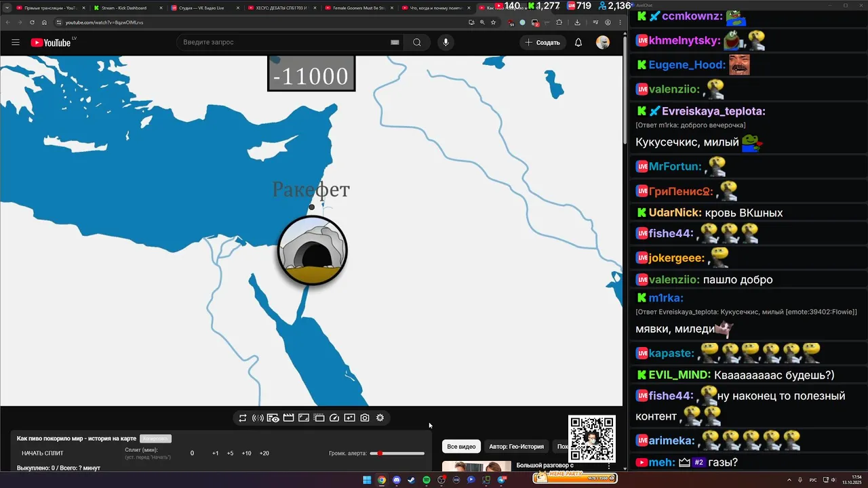The image size is (868, 488).
Task: Click username EVIL_MIND in chat
Action: tap(679, 375)
